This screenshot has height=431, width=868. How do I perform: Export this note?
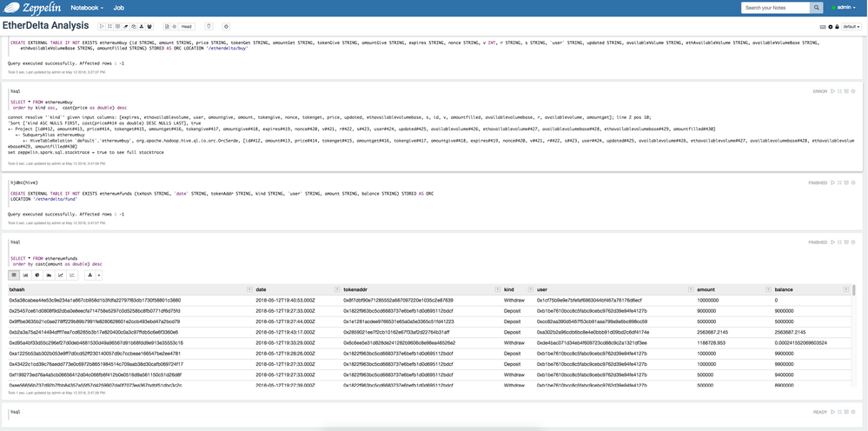[141, 27]
